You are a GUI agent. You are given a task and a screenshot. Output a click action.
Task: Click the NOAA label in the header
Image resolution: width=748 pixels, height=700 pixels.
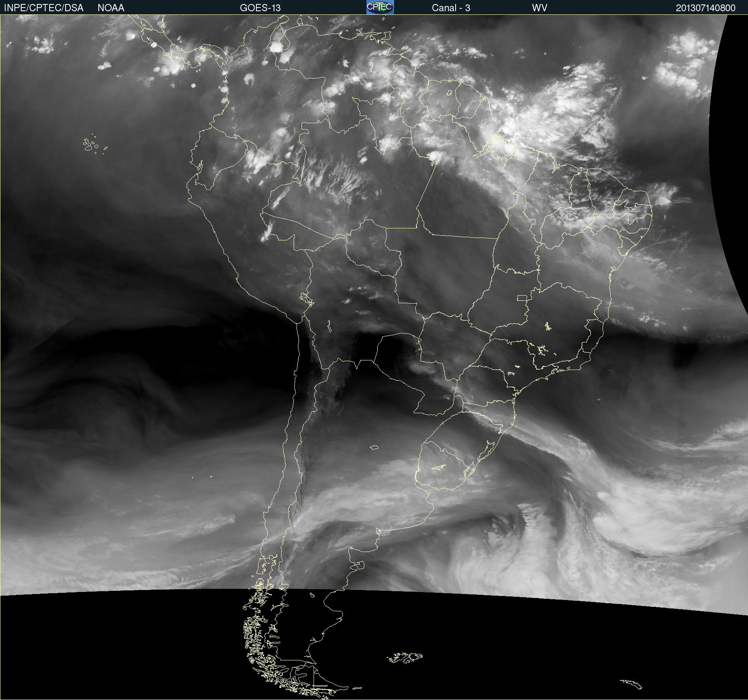click(111, 8)
